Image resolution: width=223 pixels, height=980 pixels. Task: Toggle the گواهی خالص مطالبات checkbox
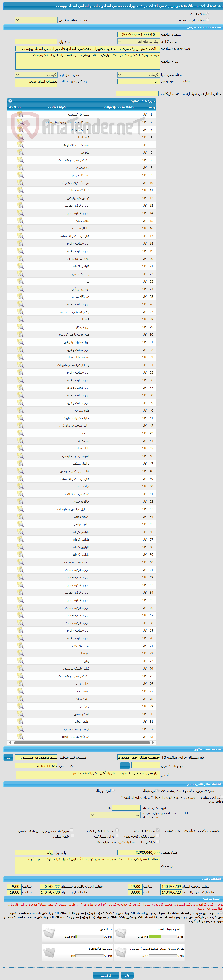[x=158, y=842]
